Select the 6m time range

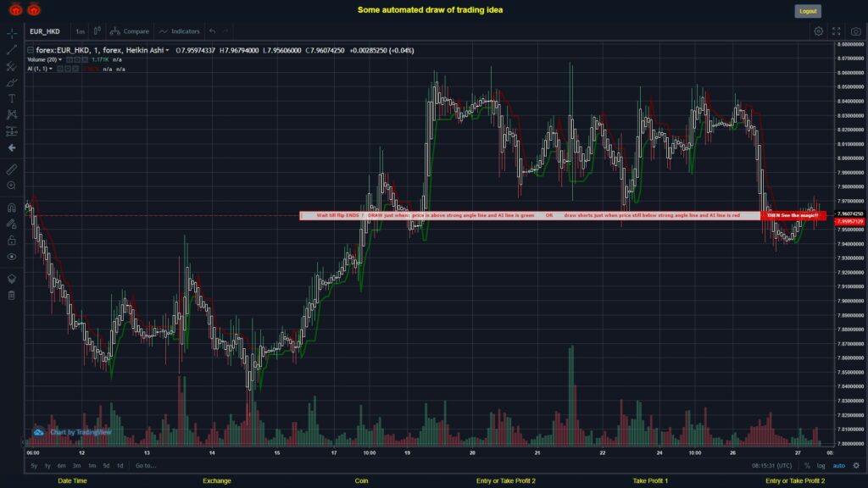61,465
